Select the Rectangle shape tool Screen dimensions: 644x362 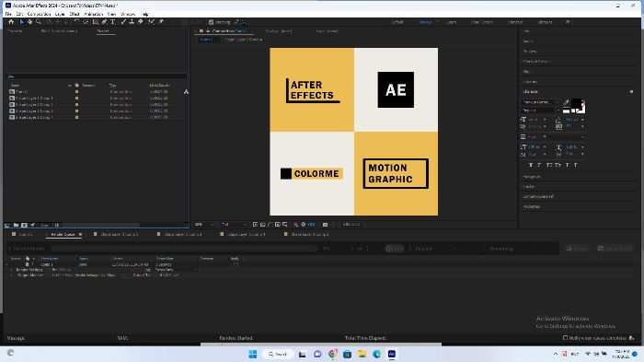coord(96,22)
